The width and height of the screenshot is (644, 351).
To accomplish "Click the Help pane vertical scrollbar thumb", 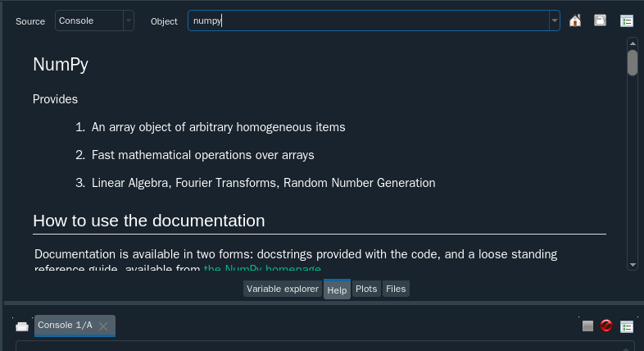I will point(633,62).
